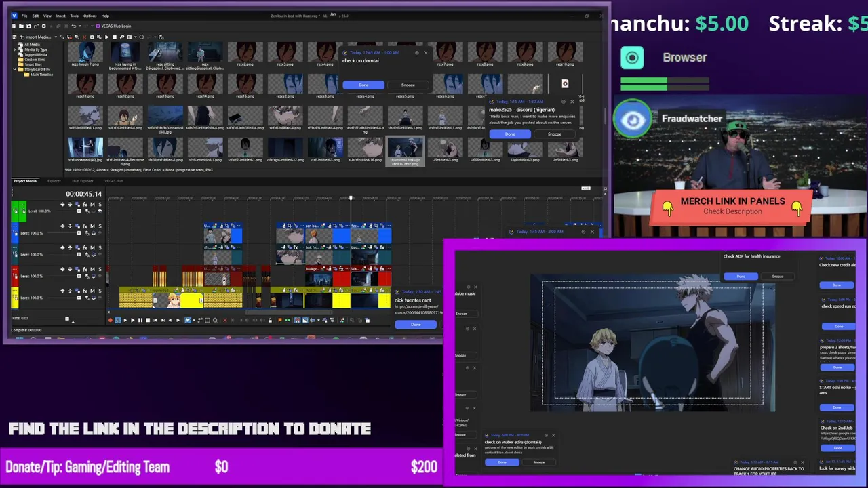Click Done on check on domtai reminder
Screen dimensions: 868x488
coord(363,85)
